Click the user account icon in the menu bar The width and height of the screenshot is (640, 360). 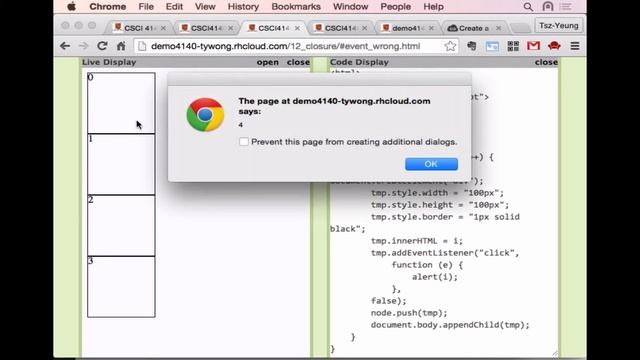[548, 7]
